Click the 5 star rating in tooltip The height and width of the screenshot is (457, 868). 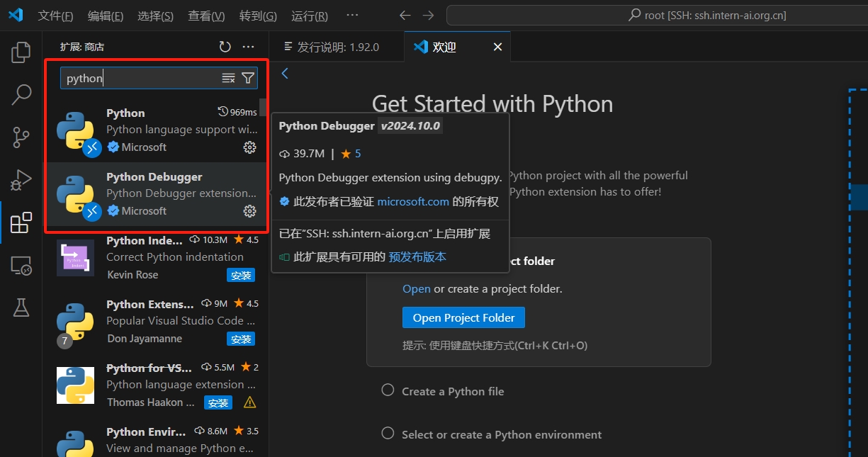(350, 153)
